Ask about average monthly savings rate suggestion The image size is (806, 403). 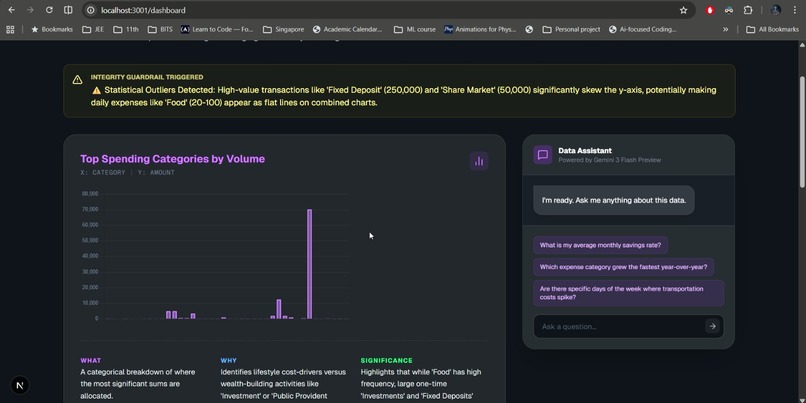click(600, 245)
